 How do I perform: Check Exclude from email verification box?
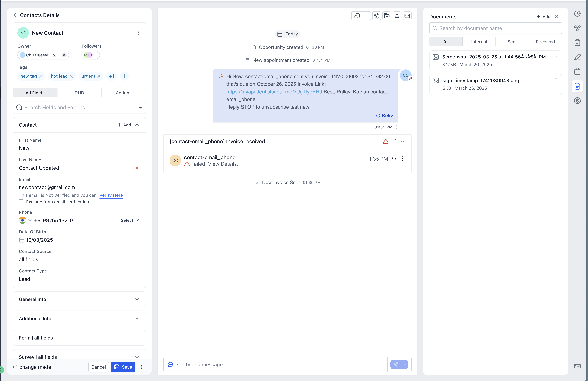(x=21, y=202)
